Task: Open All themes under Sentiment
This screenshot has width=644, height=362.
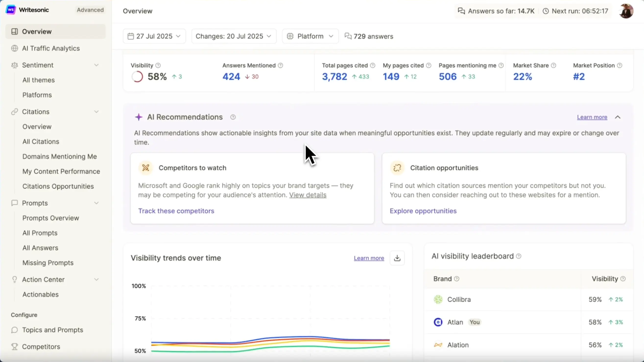Action: [38, 80]
